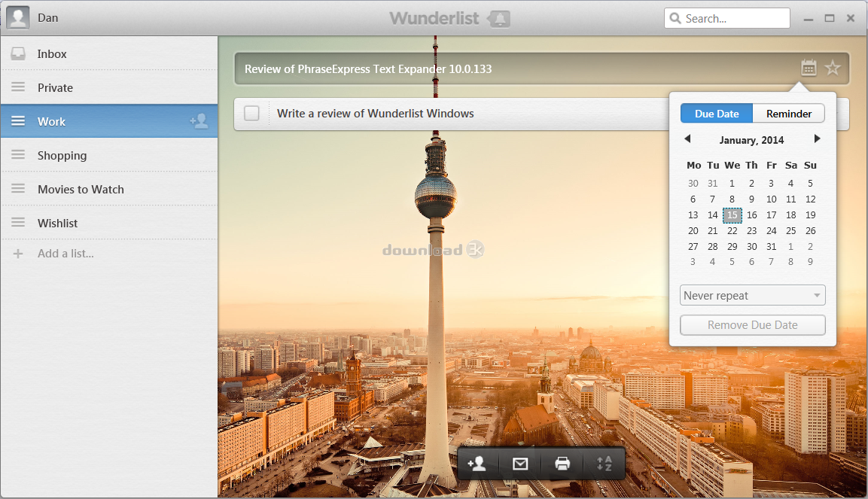Share the Work list with add-person icon
This screenshot has height=499, width=868.
(x=199, y=120)
